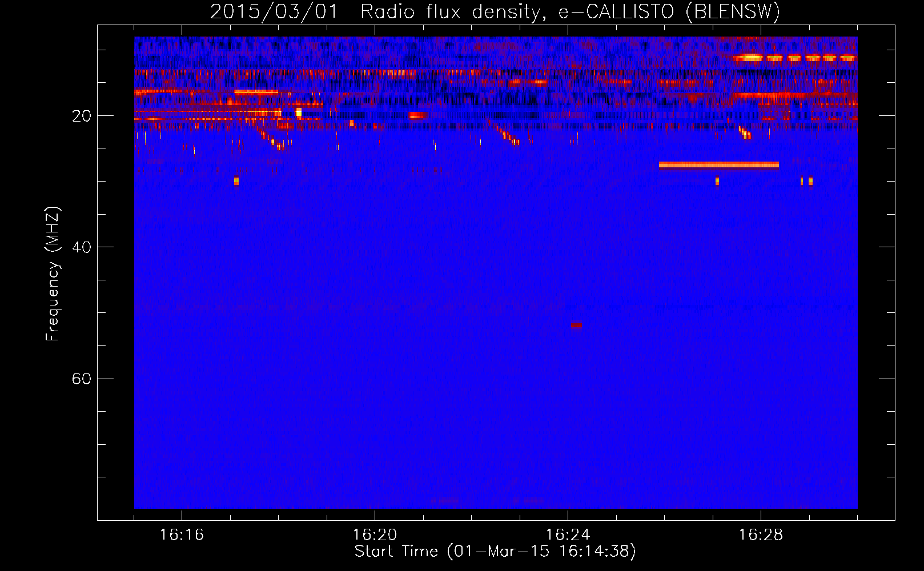Click the "16:24" time tick label

point(568,534)
